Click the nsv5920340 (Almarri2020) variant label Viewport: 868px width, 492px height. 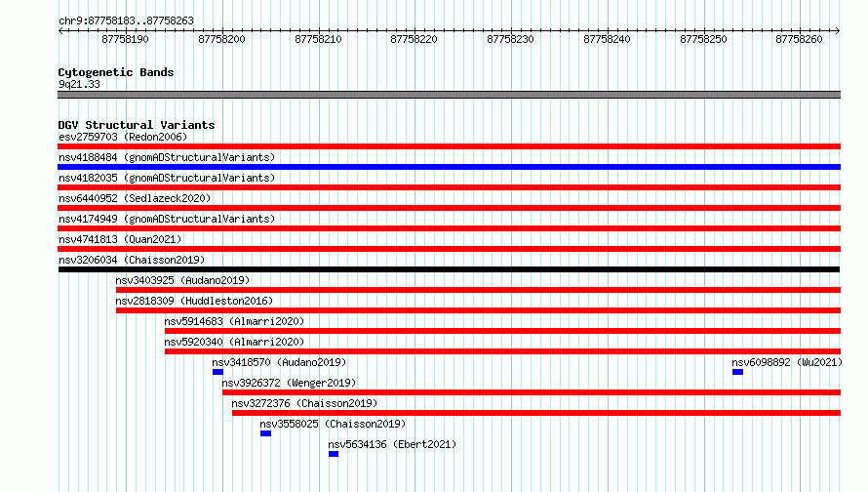point(234,342)
